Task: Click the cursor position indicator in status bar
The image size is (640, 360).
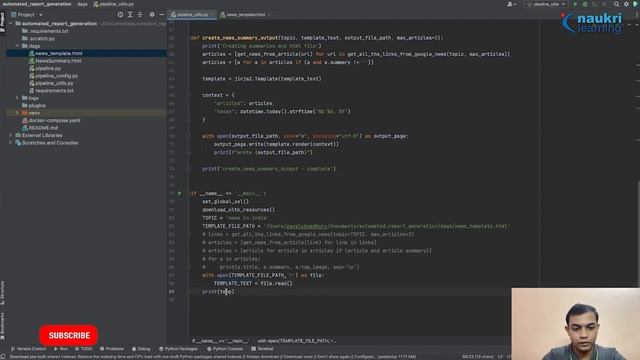Action: (x=478, y=357)
